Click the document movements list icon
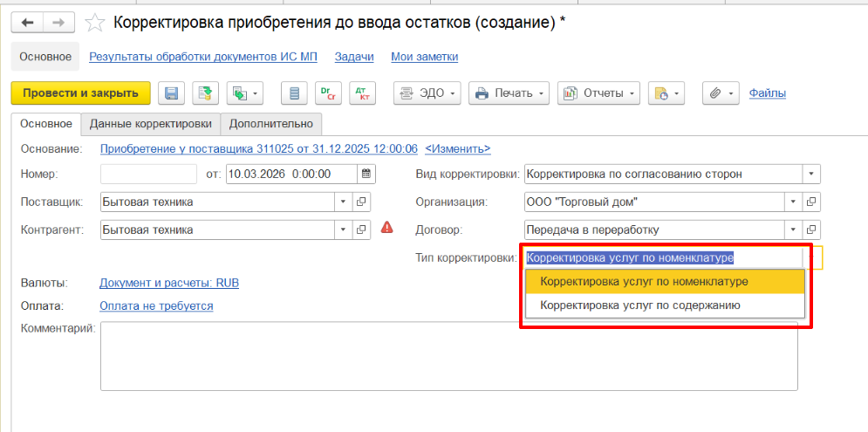This screenshot has height=432, width=868. click(x=294, y=93)
